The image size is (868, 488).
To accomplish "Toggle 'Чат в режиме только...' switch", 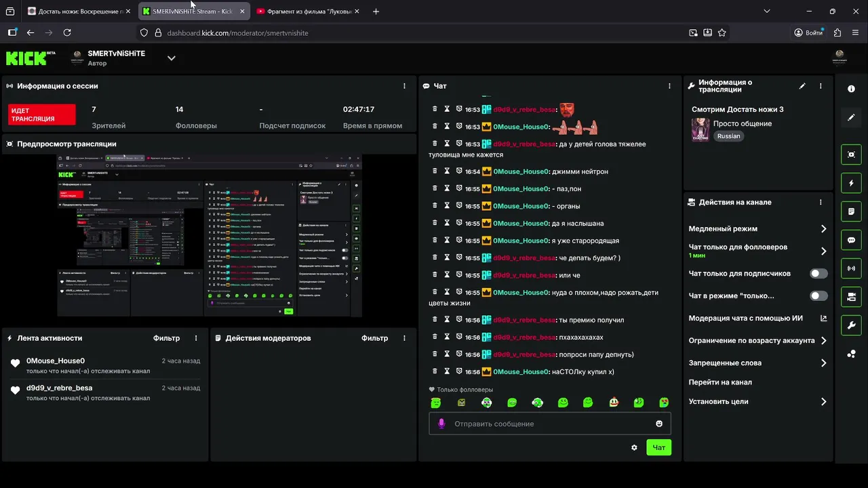I will tap(818, 296).
